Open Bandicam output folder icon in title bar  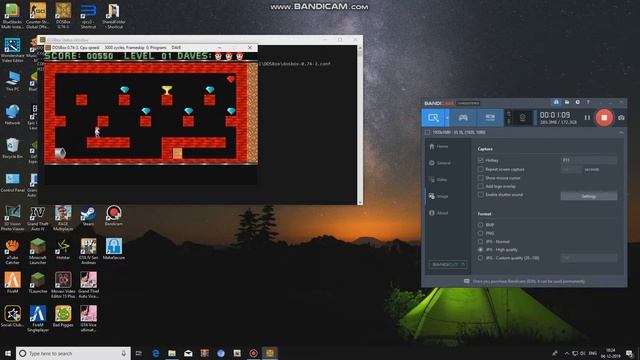click(567, 102)
